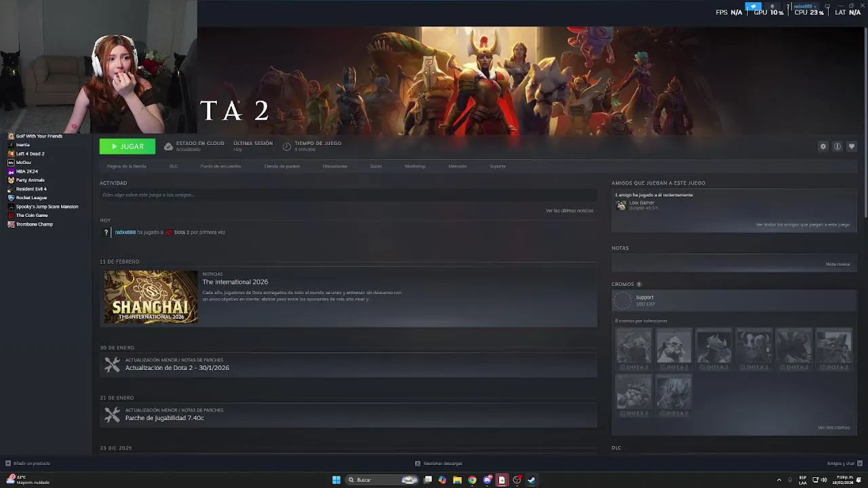This screenshot has height=488, width=868.
Task: Click first trading card in Cromos
Action: (x=634, y=349)
